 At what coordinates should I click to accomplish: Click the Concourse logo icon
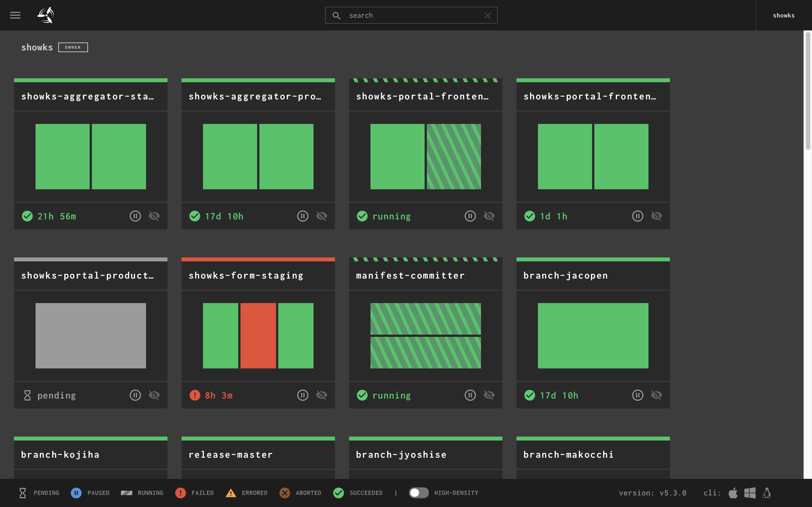46,15
